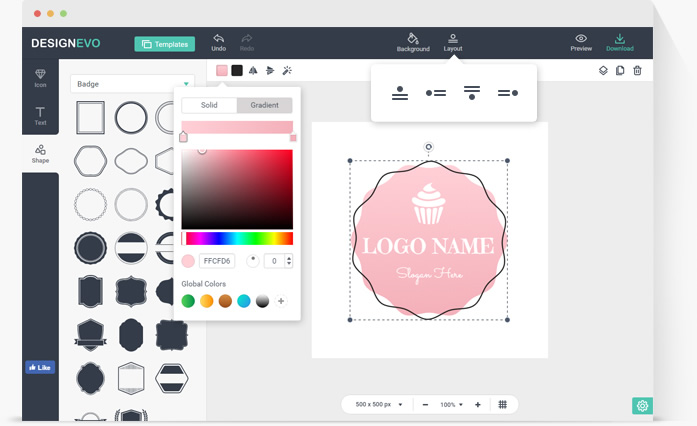697x426 pixels.
Task: Click the Facebook Like button
Action: (40, 367)
